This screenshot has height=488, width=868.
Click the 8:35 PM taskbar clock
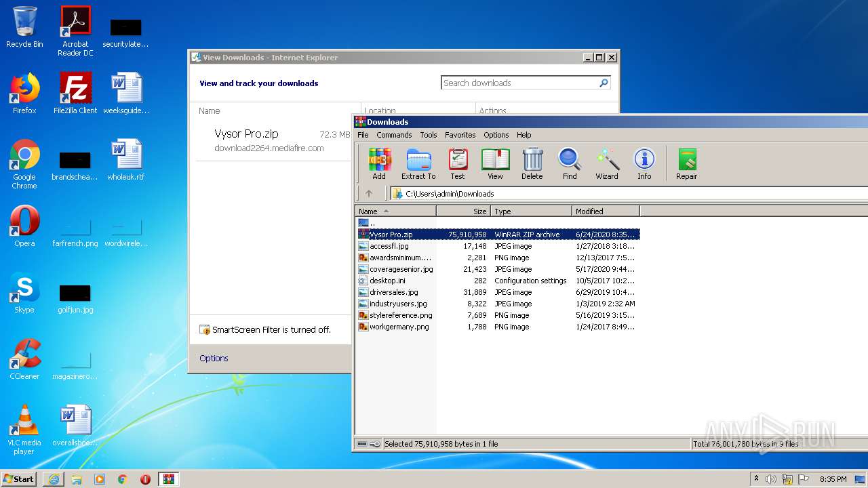click(x=833, y=479)
